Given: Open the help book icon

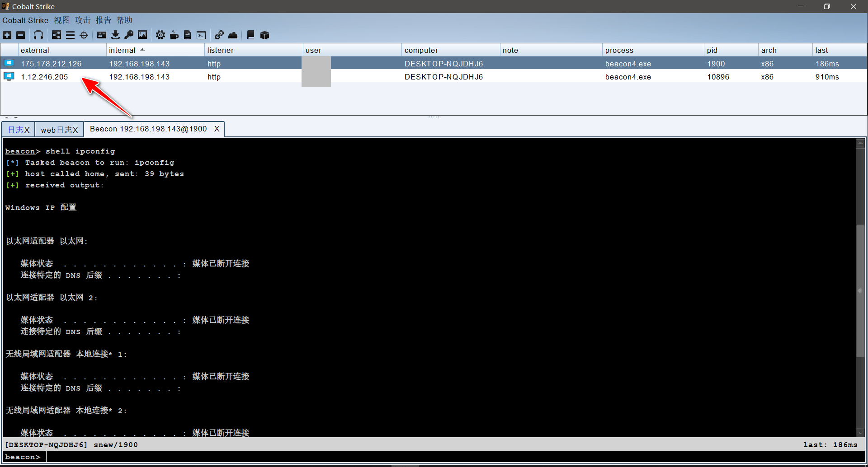Looking at the screenshot, I should [251, 35].
